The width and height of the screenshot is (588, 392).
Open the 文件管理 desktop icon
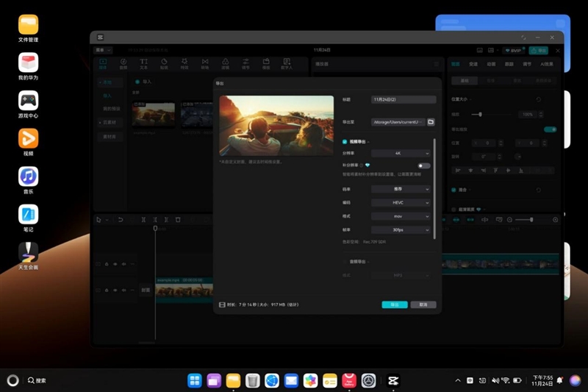[28, 24]
